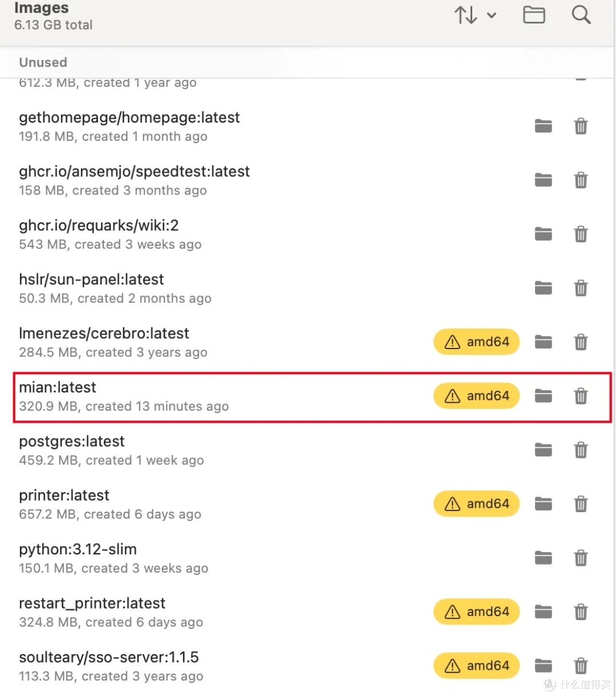This screenshot has height=697, width=616.
Task: Click amd64 badge on restart_printer:latest
Action: (x=477, y=611)
